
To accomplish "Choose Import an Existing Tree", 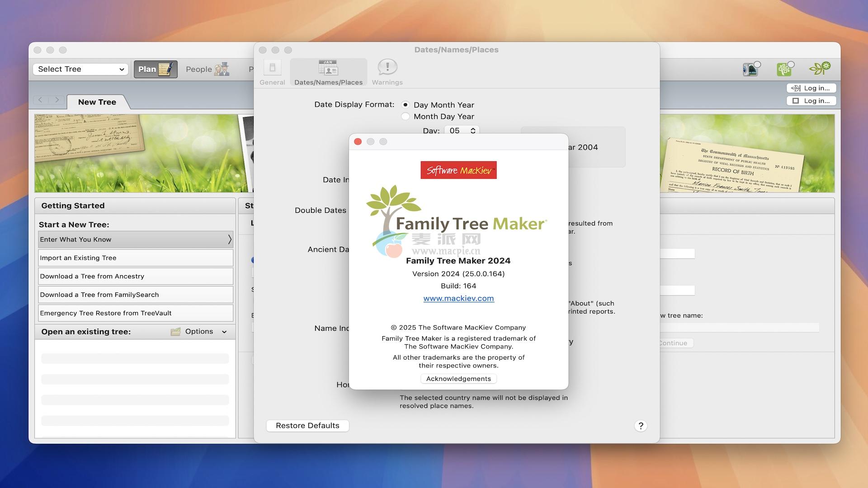I will (136, 258).
